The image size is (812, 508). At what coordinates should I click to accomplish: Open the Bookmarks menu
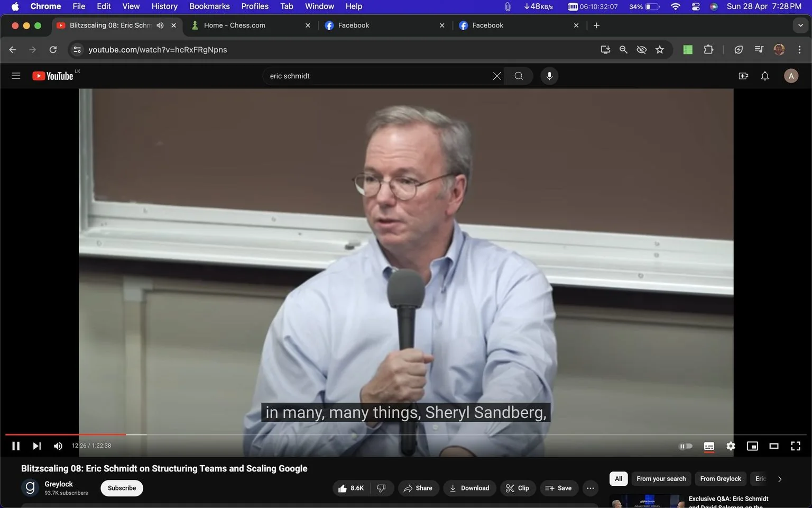(x=209, y=6)
